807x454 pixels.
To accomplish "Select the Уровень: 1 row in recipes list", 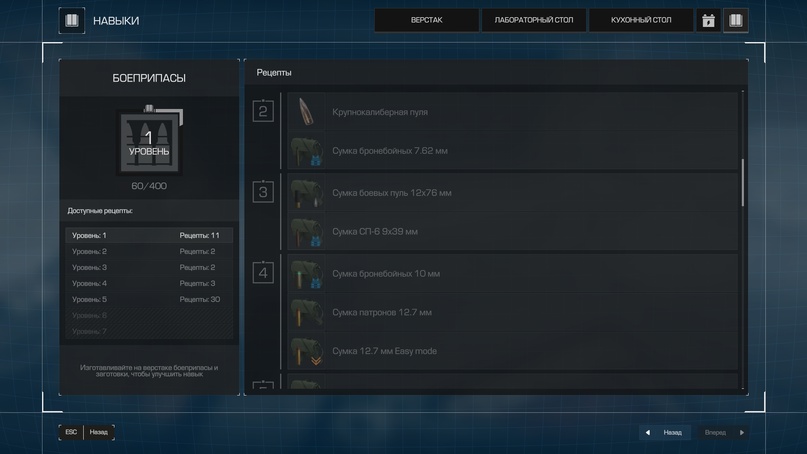I will [x=149, y=236].
